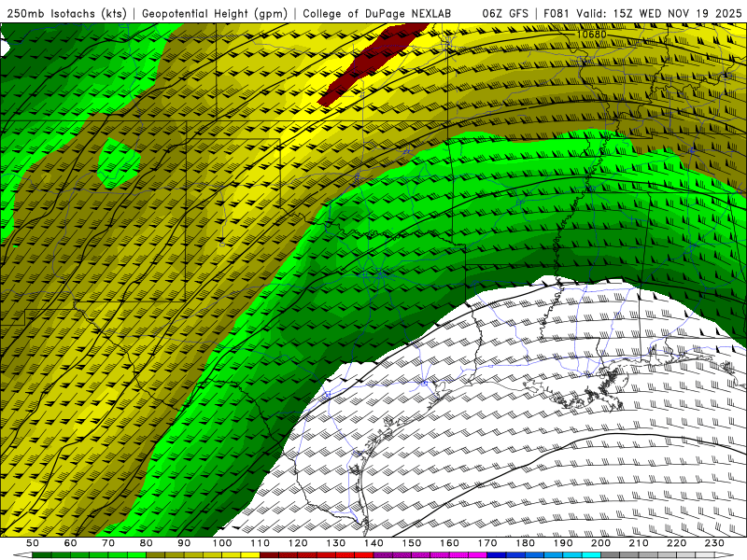Click the legend value 110
The image size is (747, 560).
click(x=261, y=543)
